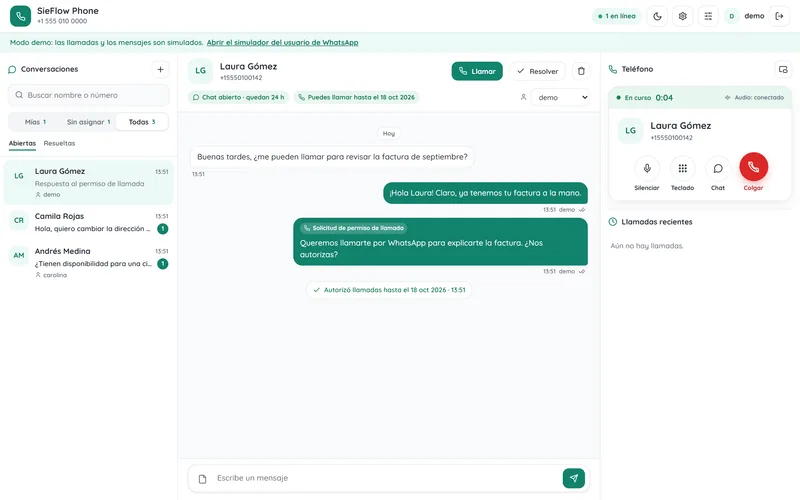Viewport: 800px width, 500px height.
Task: Open settings via the gear icon
Action: [x=683, y=16]
